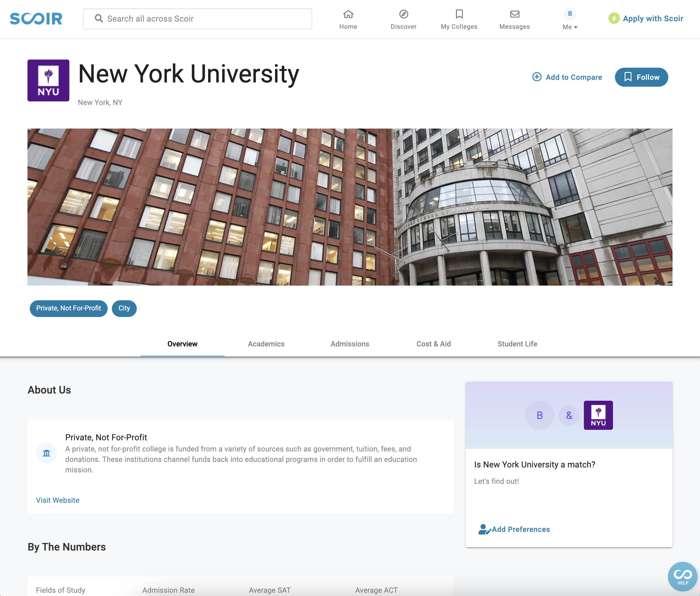This screenshot has width=700, height=596.
Task: Click the plus circle Add to Compare icon
Action: (537, 77)
